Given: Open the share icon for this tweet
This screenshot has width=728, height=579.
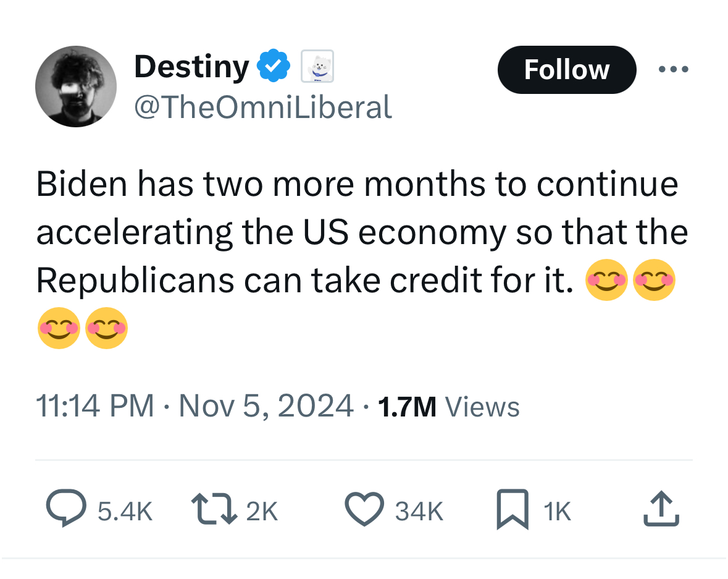Looking at the screenshot, I should [661, 510].
